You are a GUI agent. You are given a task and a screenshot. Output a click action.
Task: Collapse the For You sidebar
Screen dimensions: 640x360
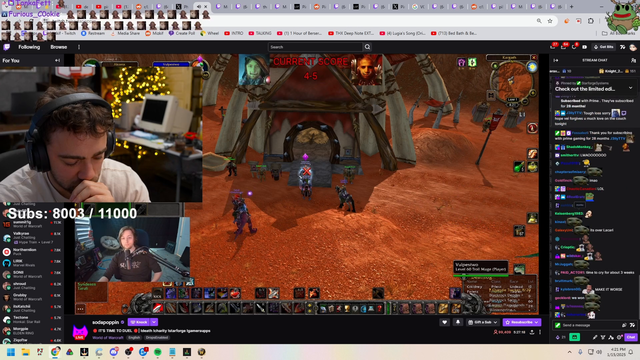[57, 60]
